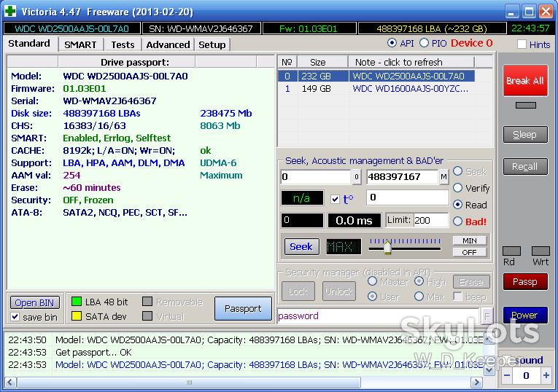Open the Tests tab
Viewport: 558px width, 392px height.
(123, 44)
